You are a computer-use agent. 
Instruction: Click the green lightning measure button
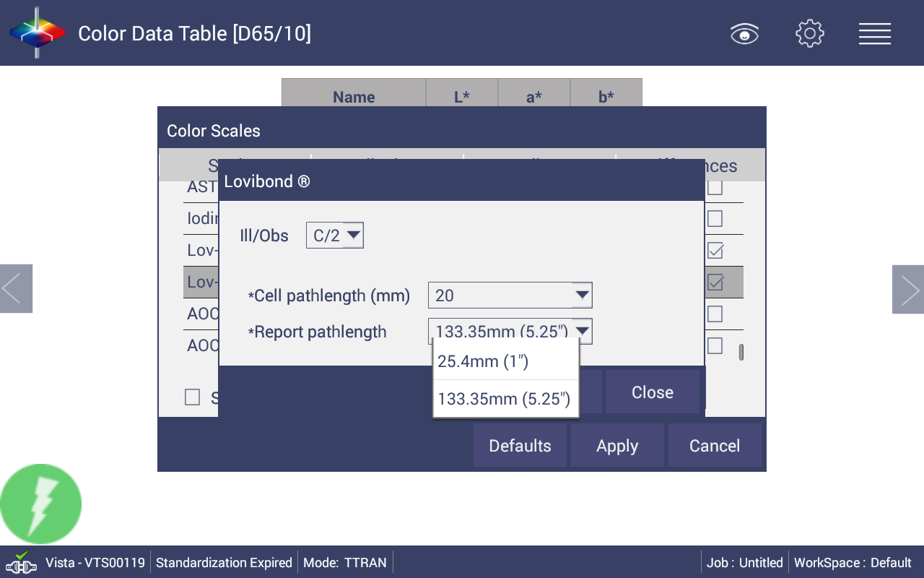(40, 504)
